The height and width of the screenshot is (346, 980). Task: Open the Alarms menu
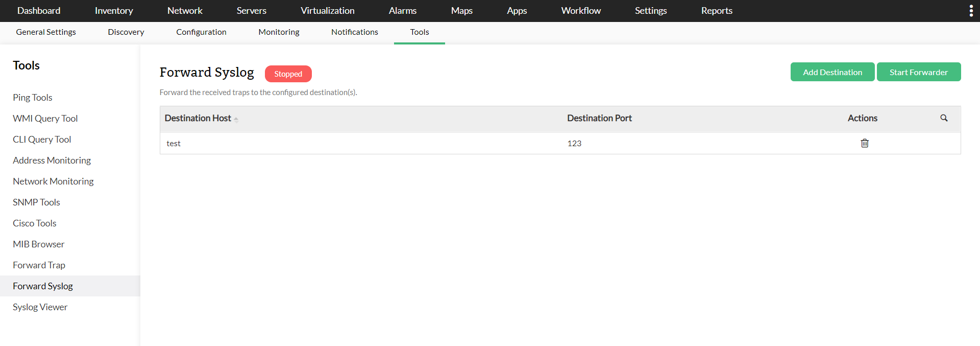pyautogui.click(x=402, y=11)
